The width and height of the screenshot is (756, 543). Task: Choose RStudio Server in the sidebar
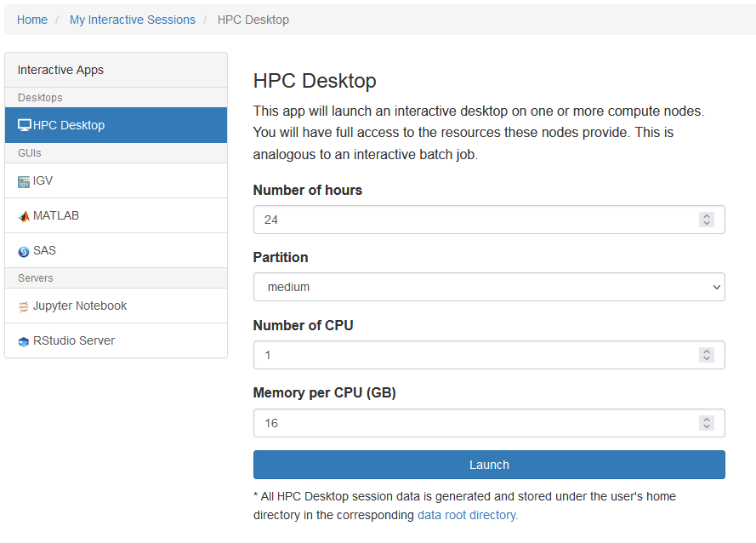(x=74, y=341)
